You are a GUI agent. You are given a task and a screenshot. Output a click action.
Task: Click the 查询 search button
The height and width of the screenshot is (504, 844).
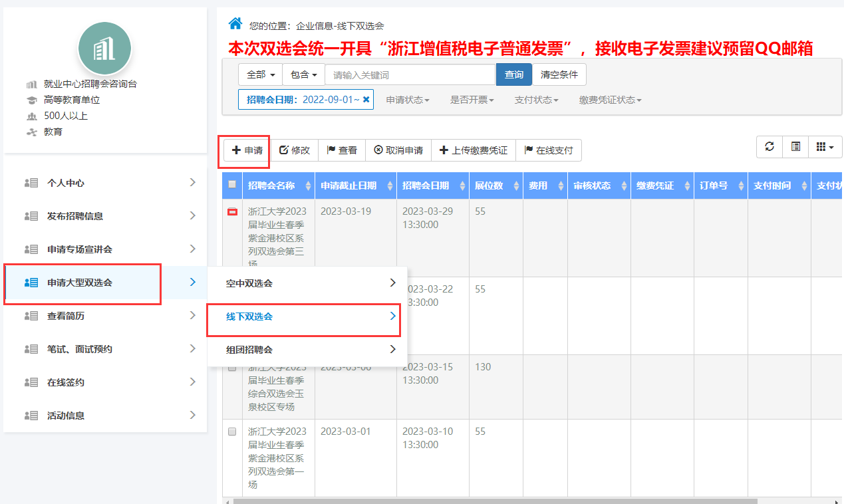click(x=513, y=74)
